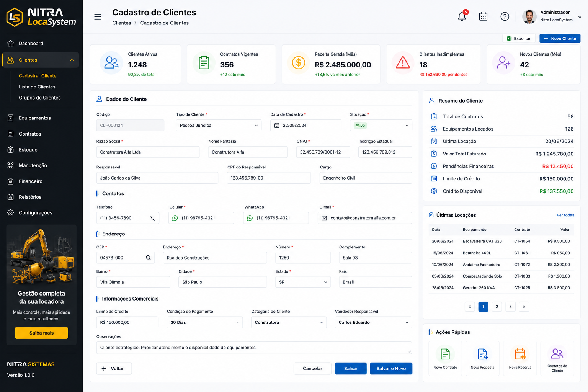Collapse the Clientes sidebar section
Screen dimensions: 588x392
[x=72, y=60]
